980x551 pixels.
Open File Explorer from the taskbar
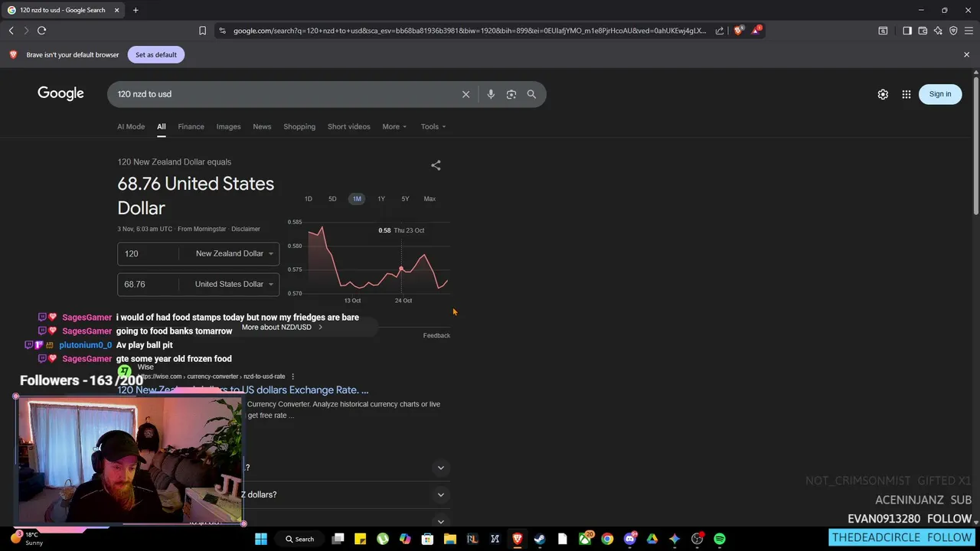tap(450, 539)
